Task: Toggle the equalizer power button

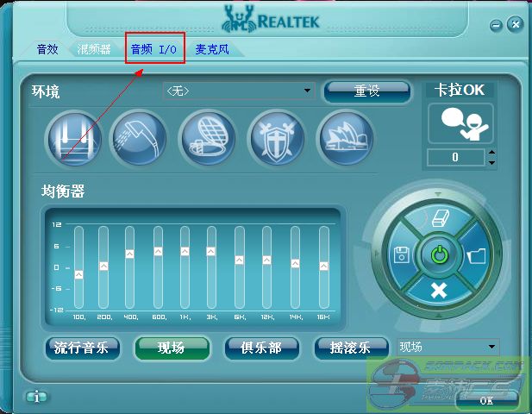Action: pyautogui.click(x=439, y=255)
